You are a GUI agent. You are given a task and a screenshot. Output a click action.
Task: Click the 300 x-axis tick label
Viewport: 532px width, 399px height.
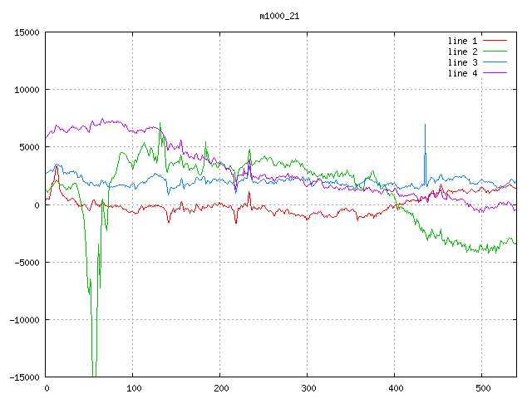tap(307, 387)
